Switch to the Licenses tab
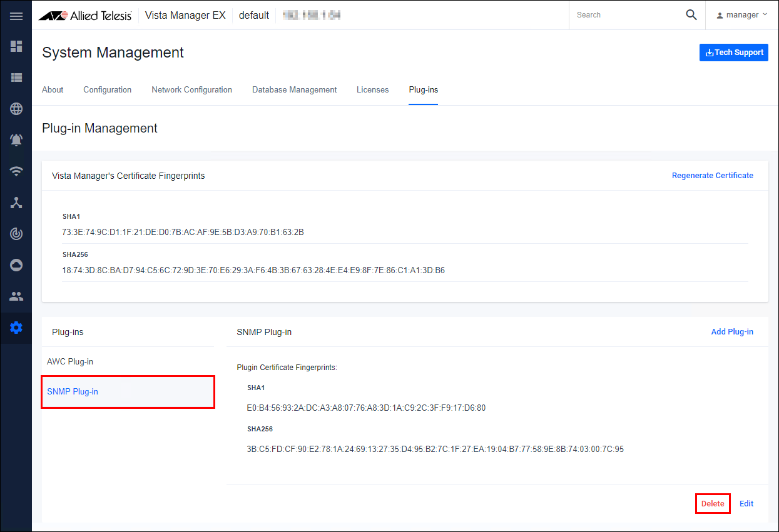The image size is (779, 532). [x=372, y=90]
